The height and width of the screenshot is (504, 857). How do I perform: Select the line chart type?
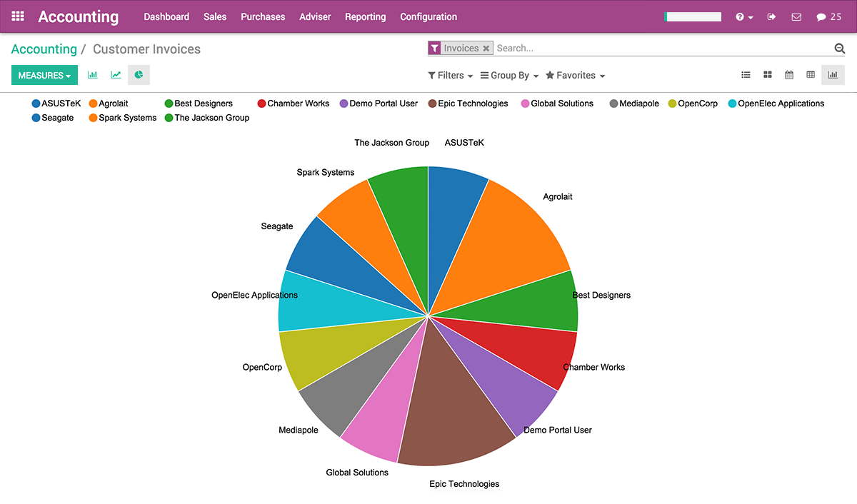click(116, 75)
